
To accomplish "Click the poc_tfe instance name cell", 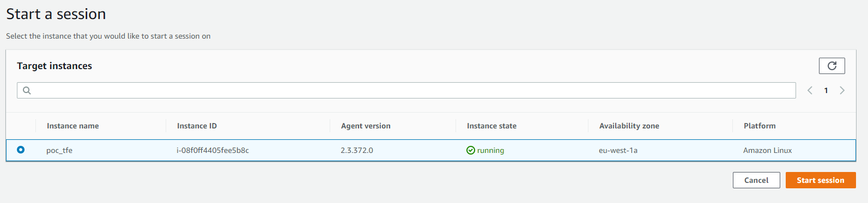I will [59, 150].
